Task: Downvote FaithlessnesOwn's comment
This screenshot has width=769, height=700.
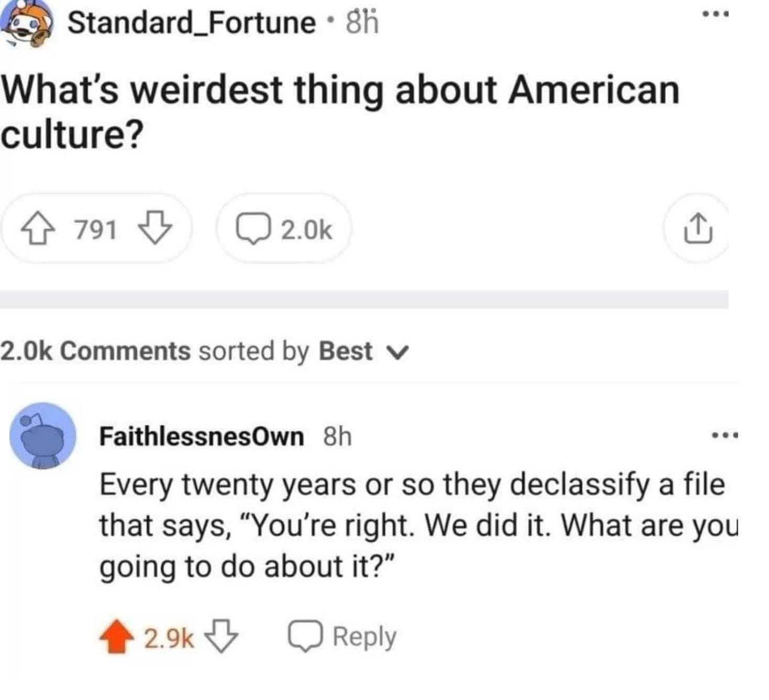Action: (222, 636)
